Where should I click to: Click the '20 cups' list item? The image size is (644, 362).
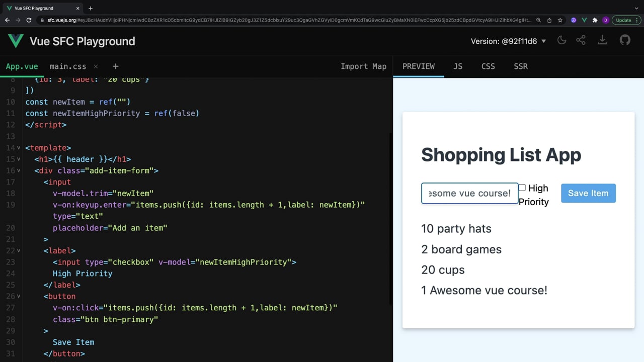[443, 270]
